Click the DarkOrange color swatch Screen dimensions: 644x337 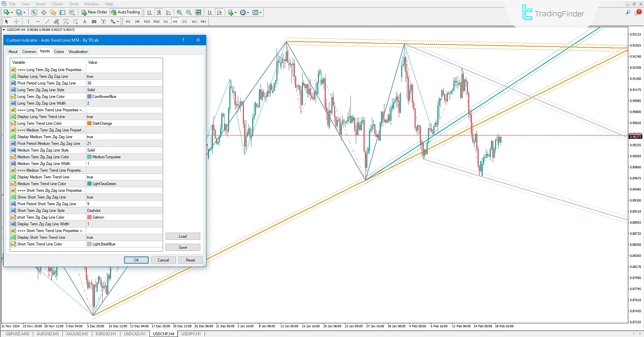click(89, 123)
